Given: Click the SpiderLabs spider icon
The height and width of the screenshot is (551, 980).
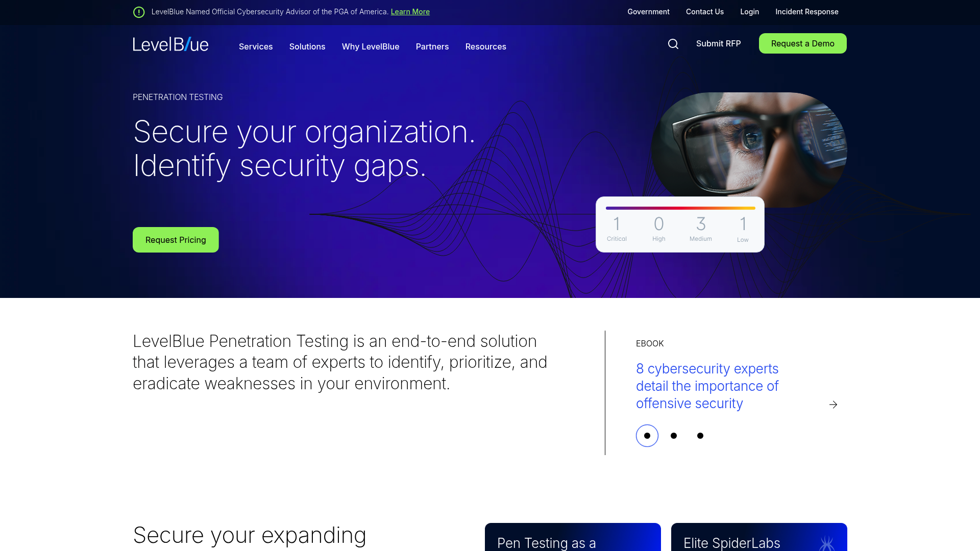Looking at the screenshot, I should point(826,543).
